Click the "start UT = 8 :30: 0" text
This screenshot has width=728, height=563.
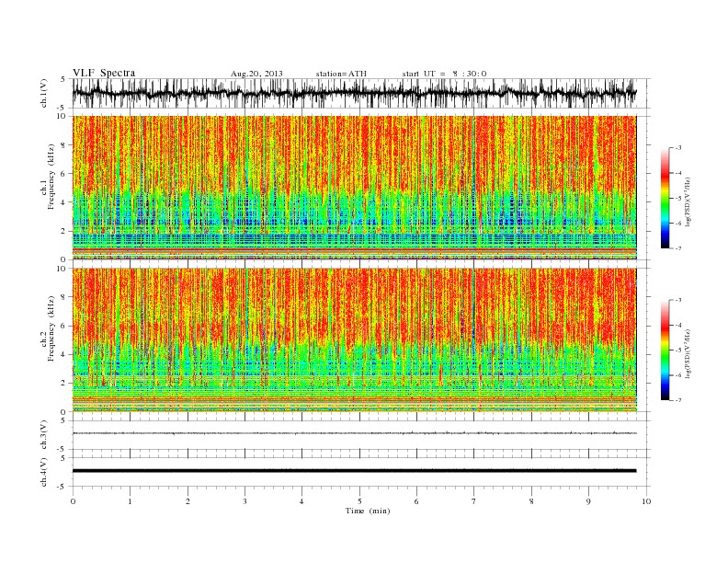pyautogui.click(x=444, y=74)
